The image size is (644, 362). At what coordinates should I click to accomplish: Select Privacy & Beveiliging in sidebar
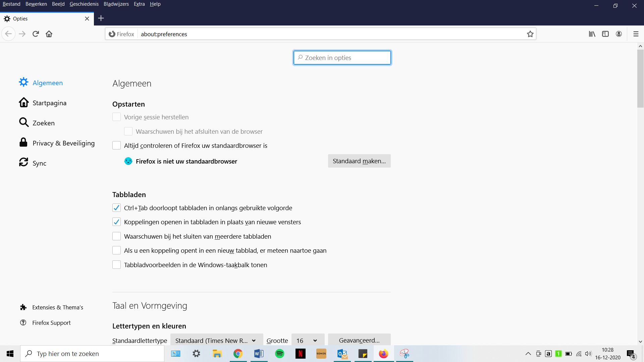(63, 143)
